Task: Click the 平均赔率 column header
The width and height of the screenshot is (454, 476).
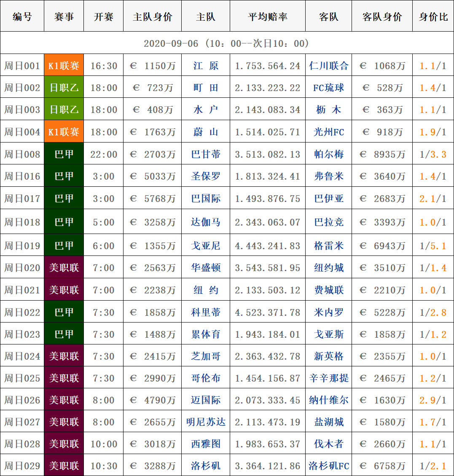Action: pyautogui.click(x=268, y=17)
